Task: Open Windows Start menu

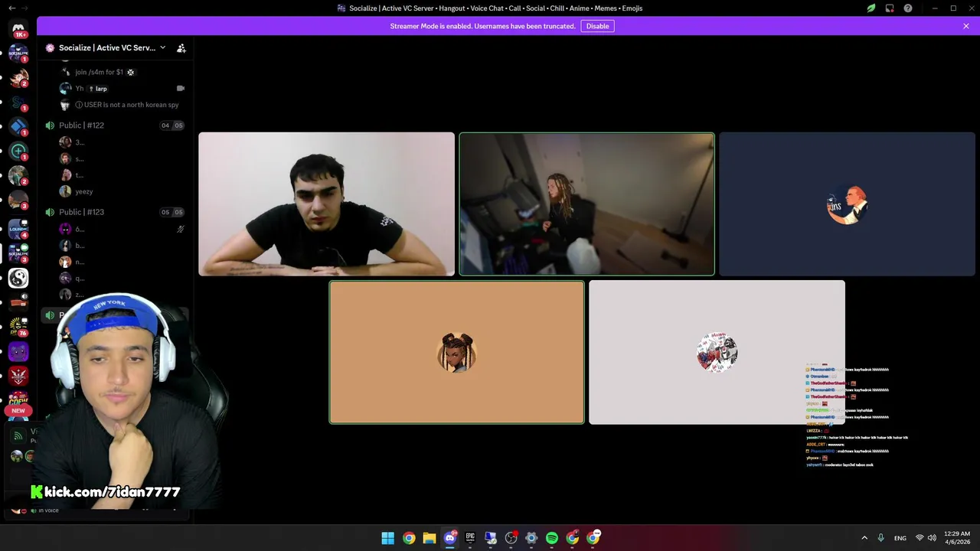Action: pos(388,538)
